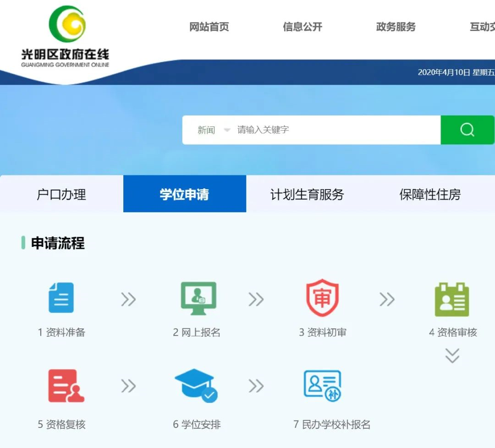Click the 资格审核 badge icon
Viewport: 495px width, 448px height.
point(452,300)
